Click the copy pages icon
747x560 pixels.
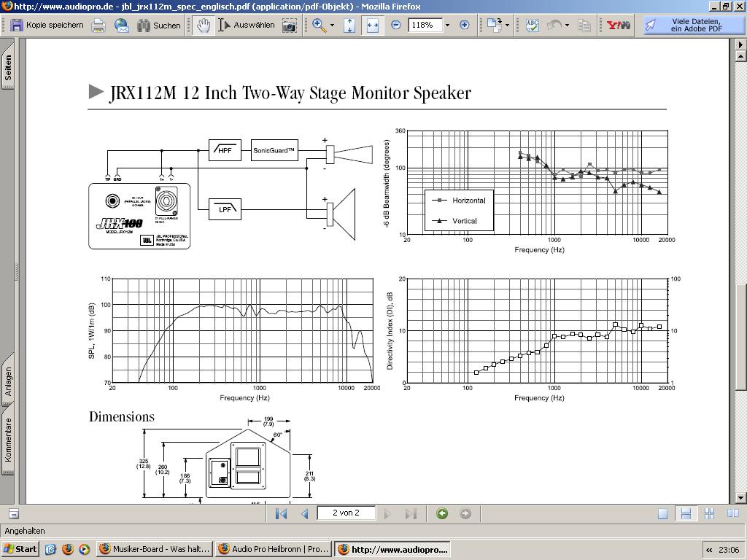(x=584, y=26)
